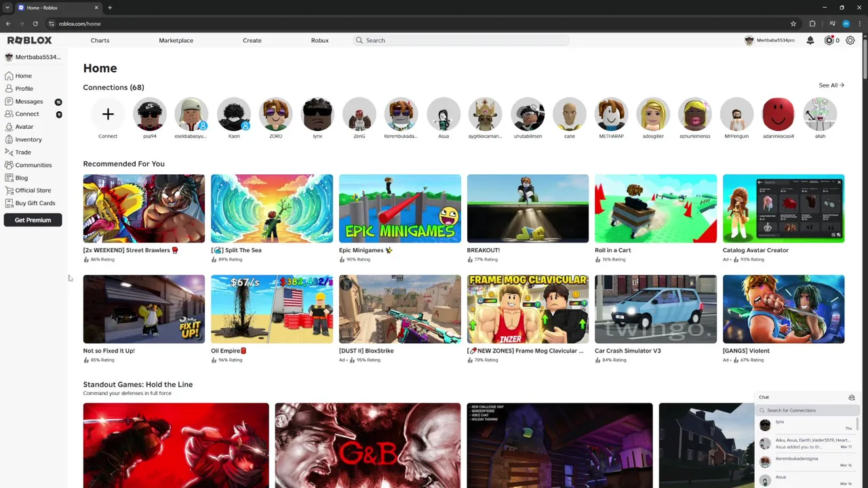This screenshot has width=868, height=488.
Task: Open a new browser tab
Action: click(110, 7)
